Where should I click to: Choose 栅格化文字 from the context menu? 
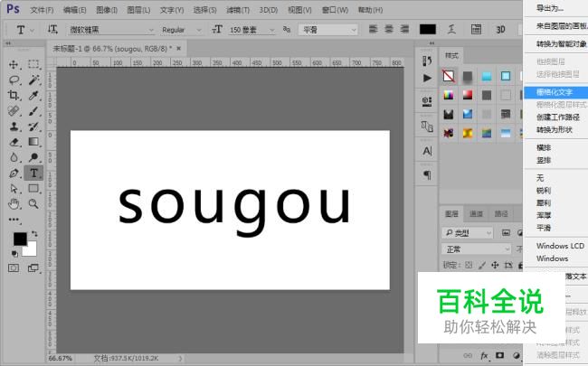click(555, 92)
